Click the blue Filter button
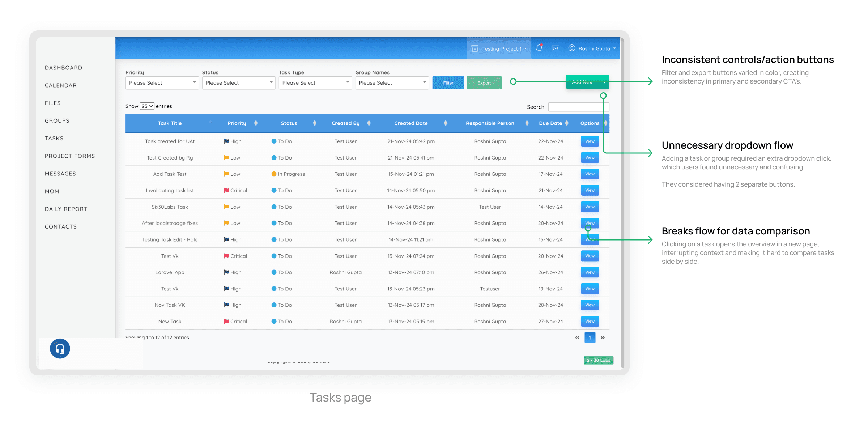The image size is (868, 433). point(448,83)
